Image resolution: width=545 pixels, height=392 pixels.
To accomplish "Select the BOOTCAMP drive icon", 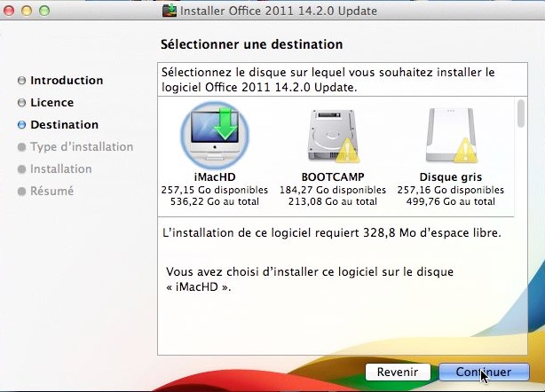I will tap(333, 136).
